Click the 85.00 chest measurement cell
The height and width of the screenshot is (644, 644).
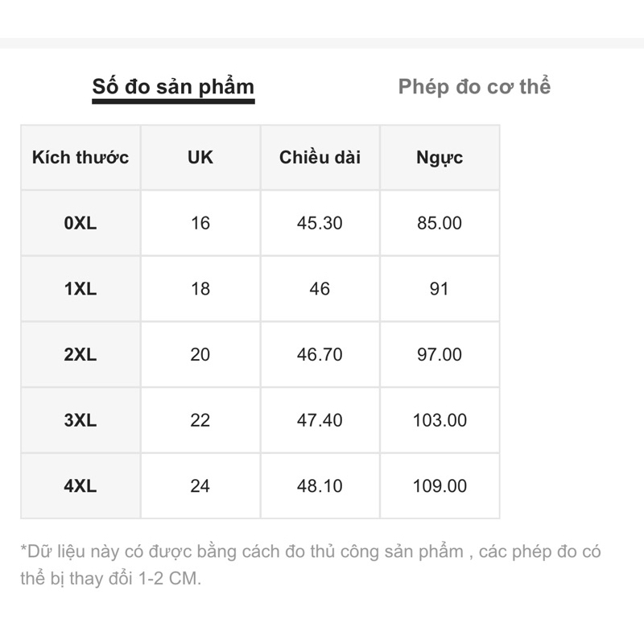[x=440, y=223]
